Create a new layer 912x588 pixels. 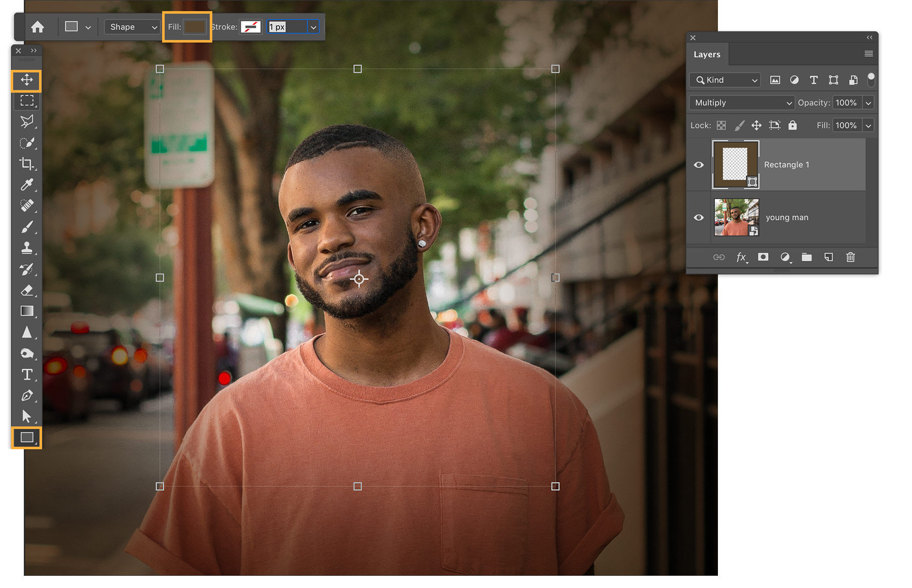click(828, 257)
